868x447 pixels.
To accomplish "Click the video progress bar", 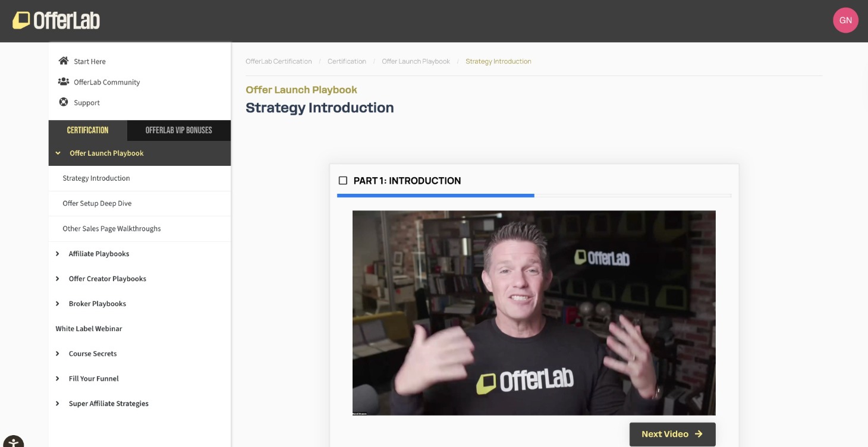I will pyautogui.click(x=533, y=195).
